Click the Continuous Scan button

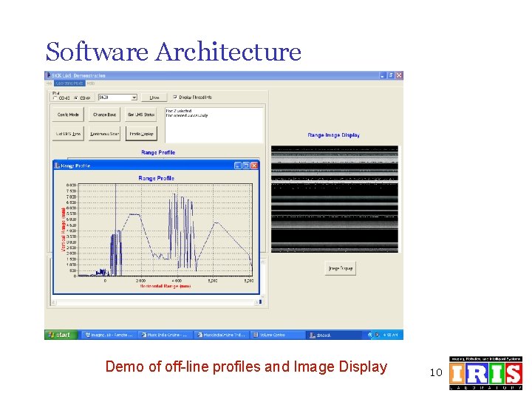(104, 134)
